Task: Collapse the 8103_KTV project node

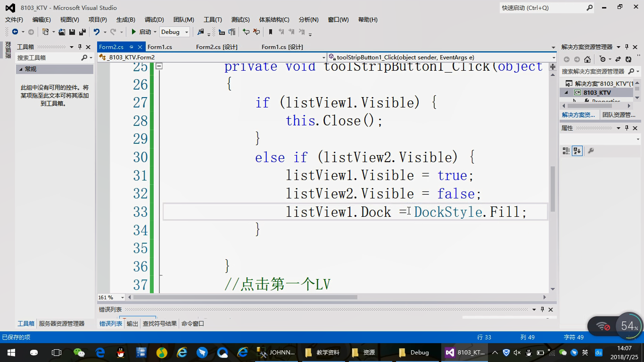Action: click(x=567, y=92)
